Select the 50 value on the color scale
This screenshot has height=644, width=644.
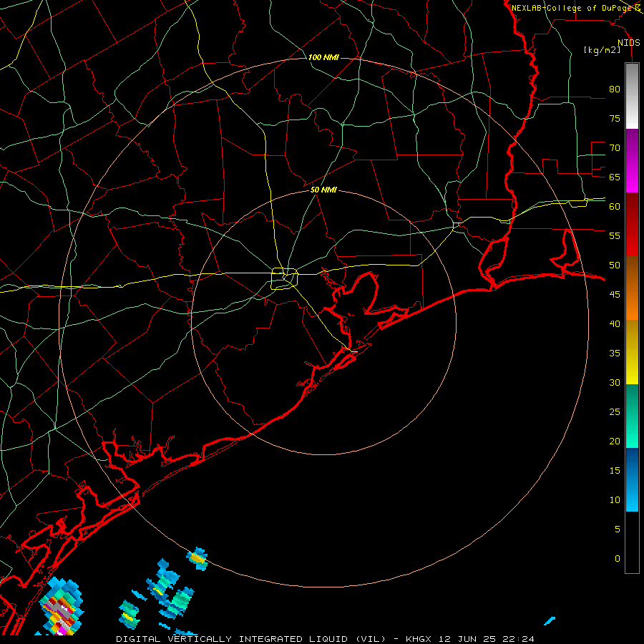[x=615, y=265]
